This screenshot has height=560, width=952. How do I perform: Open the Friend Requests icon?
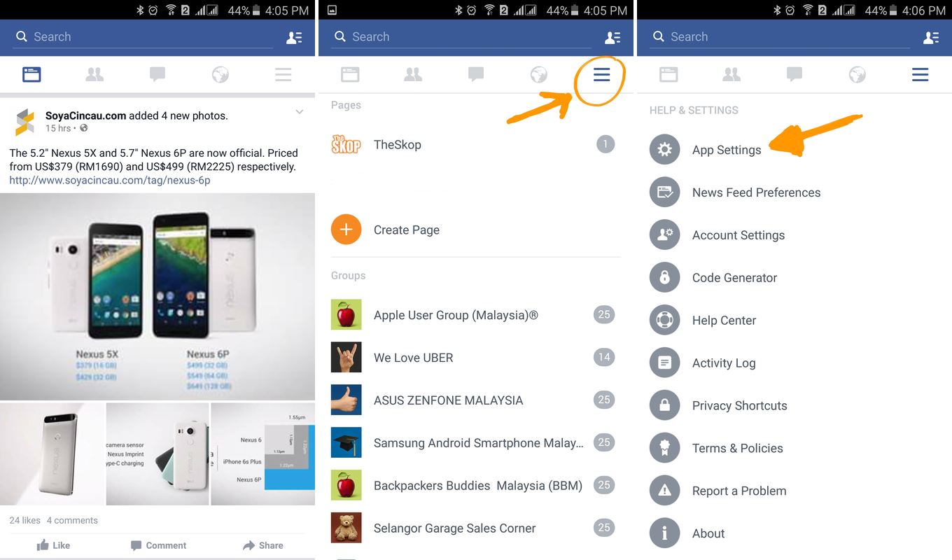click(94, 74)
